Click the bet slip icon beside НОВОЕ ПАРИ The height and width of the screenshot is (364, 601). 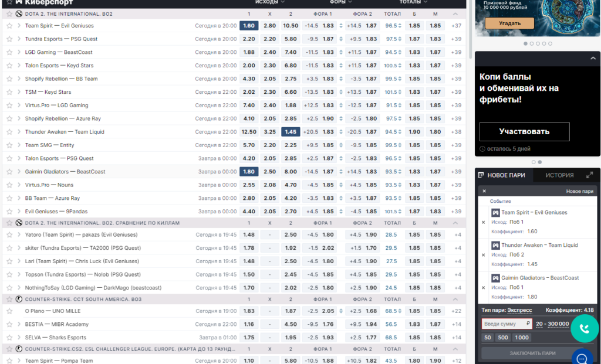[x=481, y=175]
